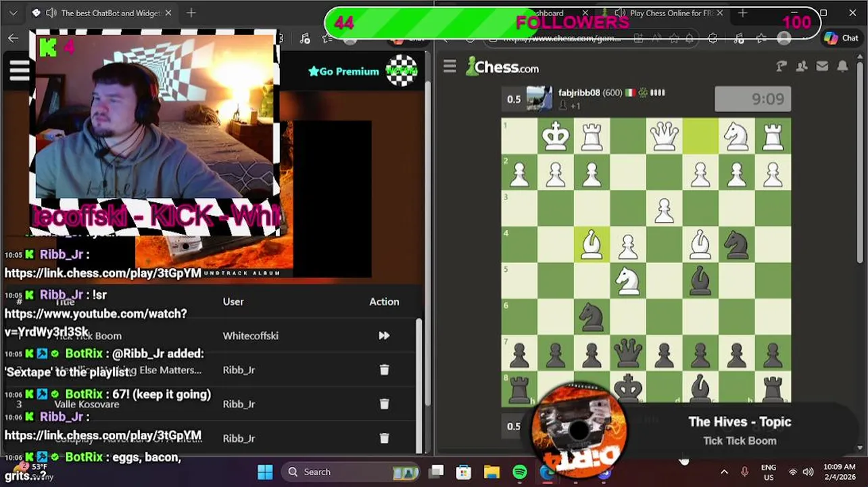Delete the last Ribb_Jr playlist entry
The height and width of the screenshot is (487, 868).
[x=384, y=438]
